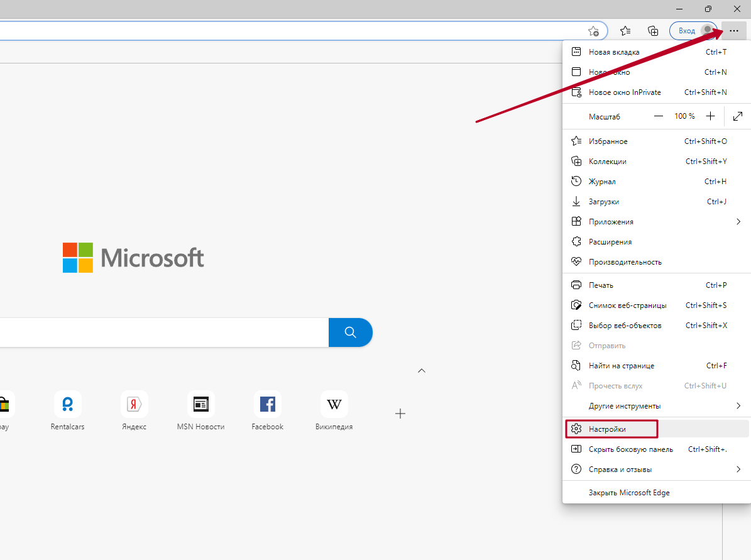Select Новая вкладка menu item
Screen dimensions: 751x560
point(656,52)
